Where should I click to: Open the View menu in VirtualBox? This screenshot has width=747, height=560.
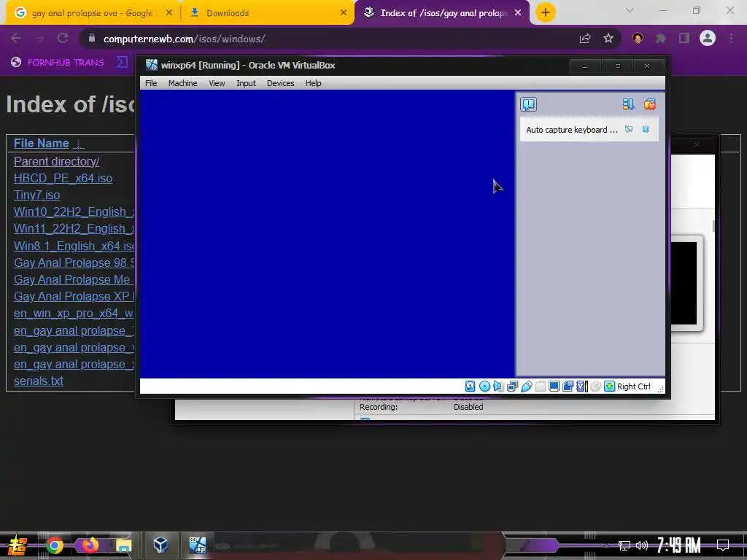pyautogui.click(x=217, y=83)
